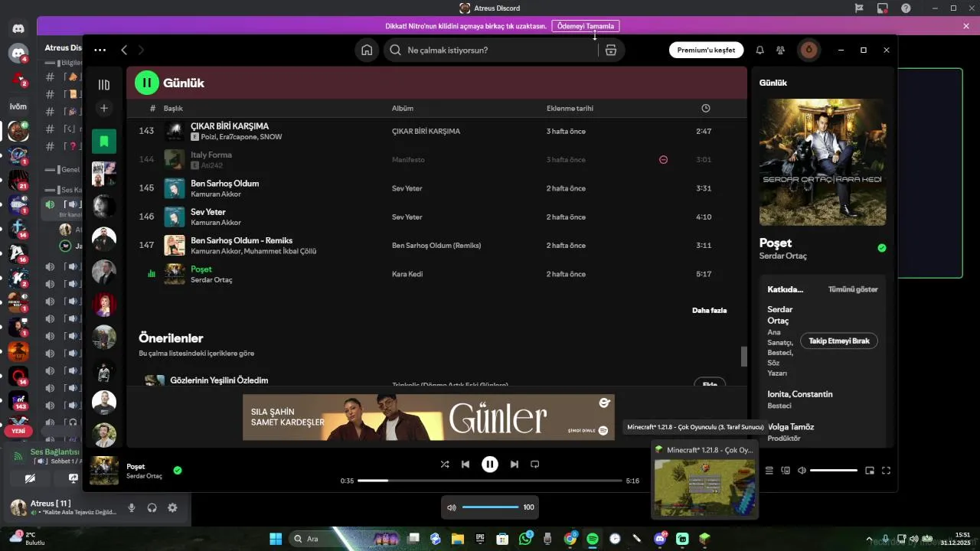
Task: Open the Sıla Şahin Günler ad banner
Action: tap(429, 417)
